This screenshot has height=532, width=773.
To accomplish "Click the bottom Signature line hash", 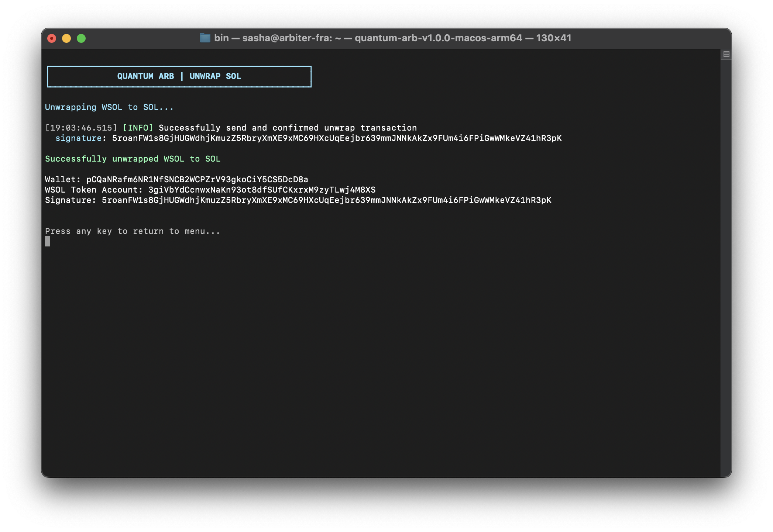I will click(326, 200).
